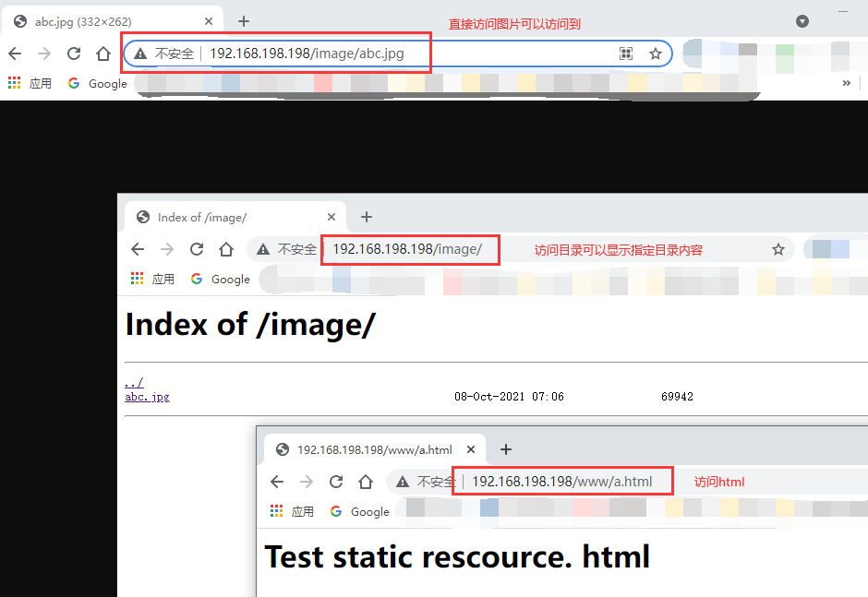The height and width of the screenshot is (597, 868).
Task: Open new tab in a.html window
Action: [x=506, y=449]
